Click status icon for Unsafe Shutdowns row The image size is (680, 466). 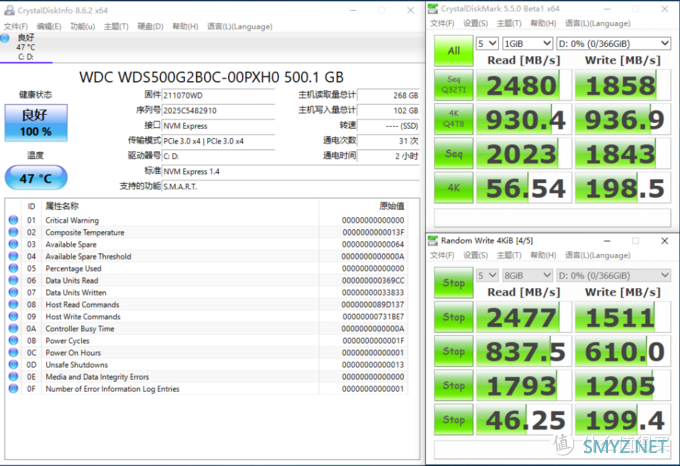point(13,365)
